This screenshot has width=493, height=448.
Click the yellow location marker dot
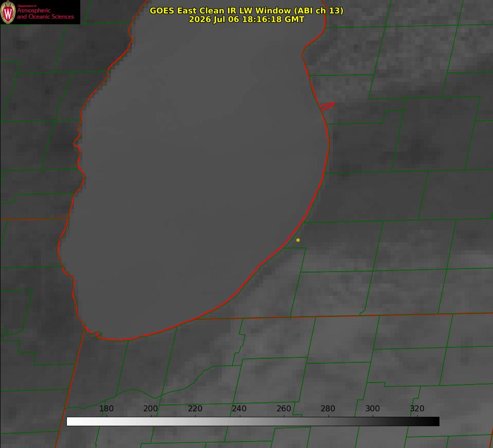click(298, 240)
